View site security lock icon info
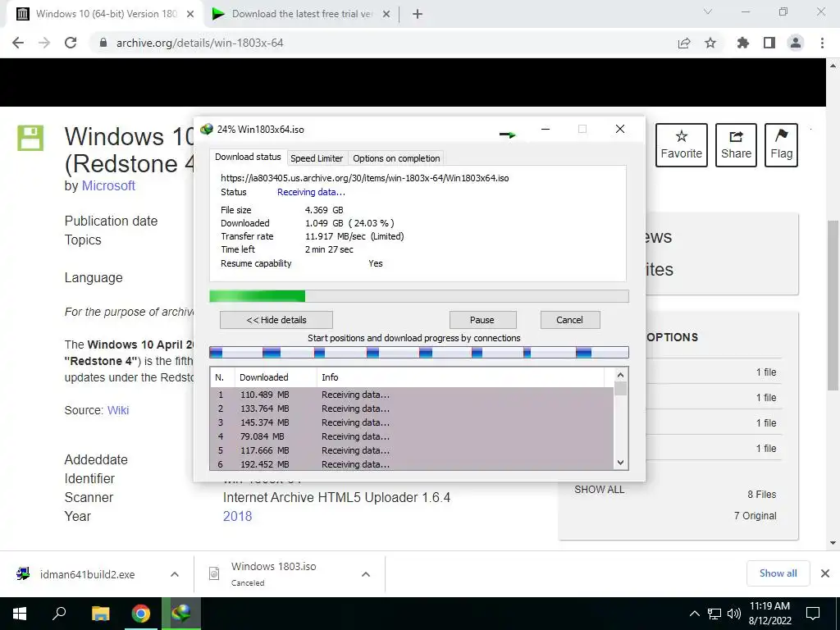Screen dimensions: 840x630 click(103, 43)
